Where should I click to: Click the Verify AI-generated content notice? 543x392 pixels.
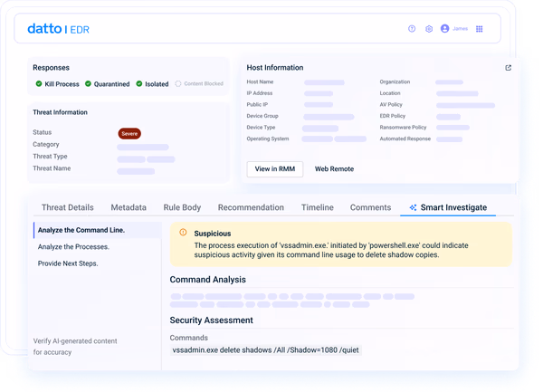(75, 347)
